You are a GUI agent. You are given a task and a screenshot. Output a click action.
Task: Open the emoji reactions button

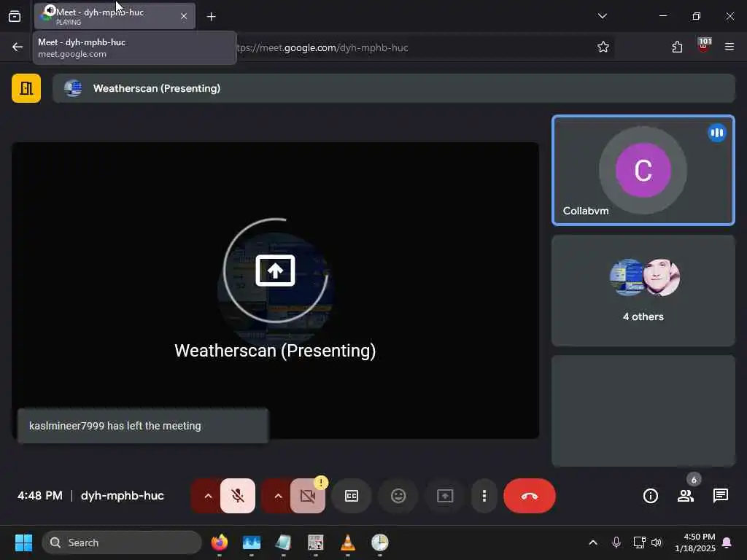coord(398,496)
